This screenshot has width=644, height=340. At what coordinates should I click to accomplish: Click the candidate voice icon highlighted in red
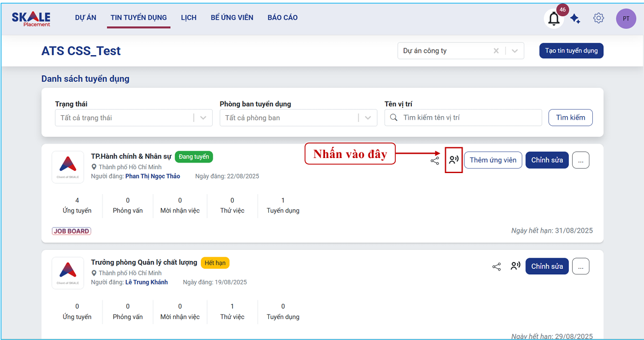454,160
